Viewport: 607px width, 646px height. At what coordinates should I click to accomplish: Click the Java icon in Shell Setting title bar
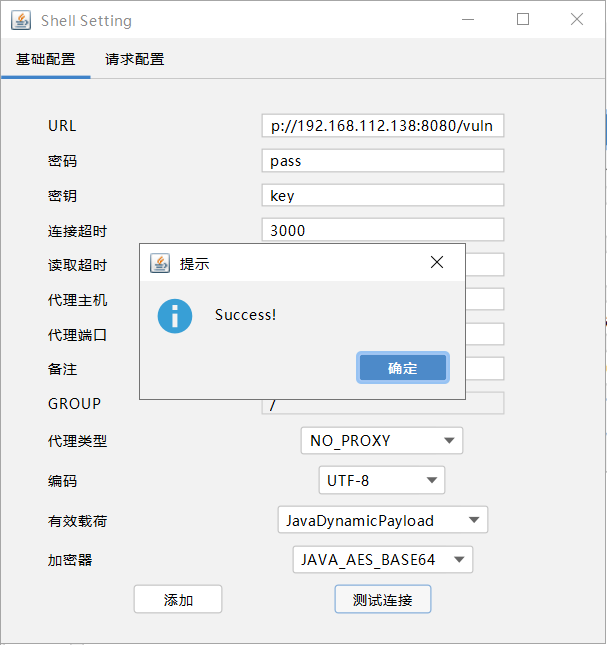pos(21,20)
